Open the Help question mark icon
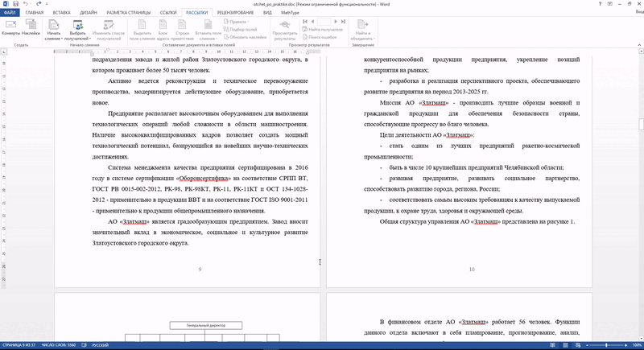This screenshot has width=644, height=350. [600, 4]
